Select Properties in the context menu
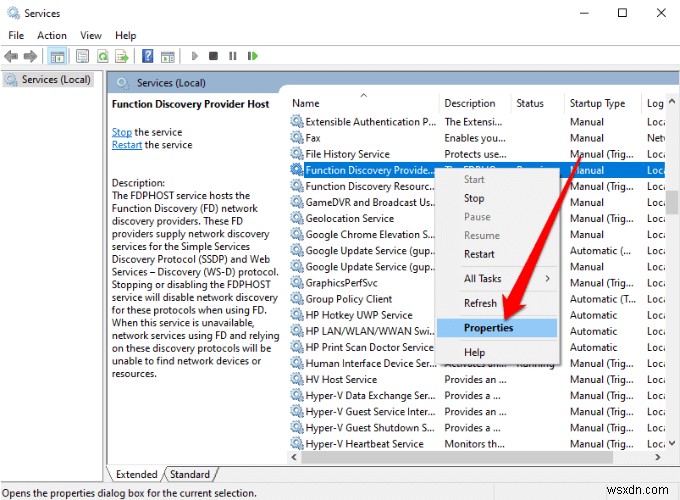Screen dimensions: 680x500 pos(497,328)
